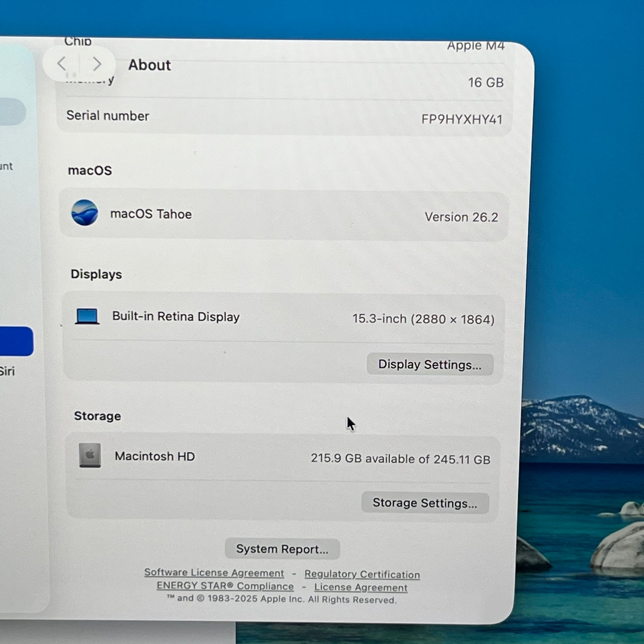Image resolution: width=644 pixels, height=644 pixels.
Task: Click the macOS section heading
Action: point(90,170)
